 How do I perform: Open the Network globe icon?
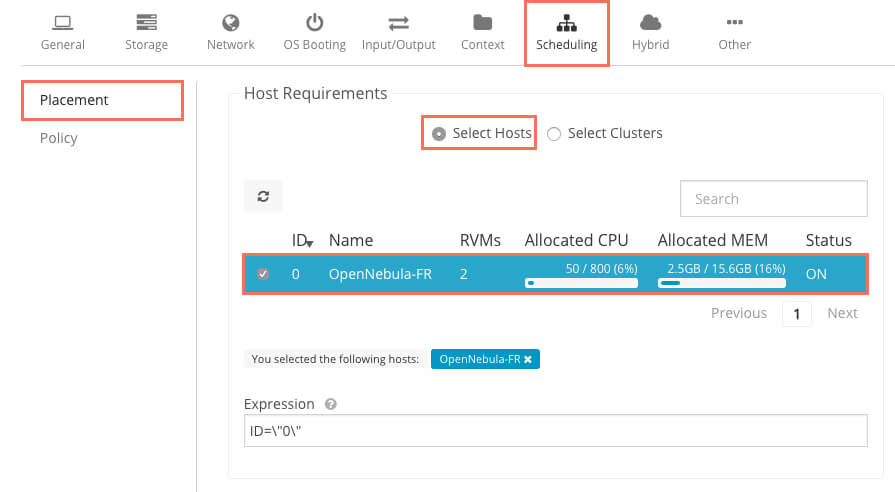(x=230, y=22)
